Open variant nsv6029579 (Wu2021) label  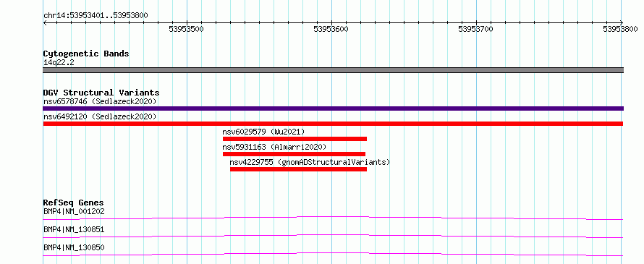(263, 132)
